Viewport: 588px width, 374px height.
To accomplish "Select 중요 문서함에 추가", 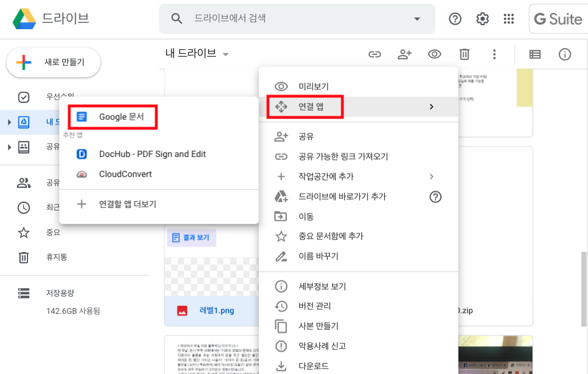I will [358, 237].
